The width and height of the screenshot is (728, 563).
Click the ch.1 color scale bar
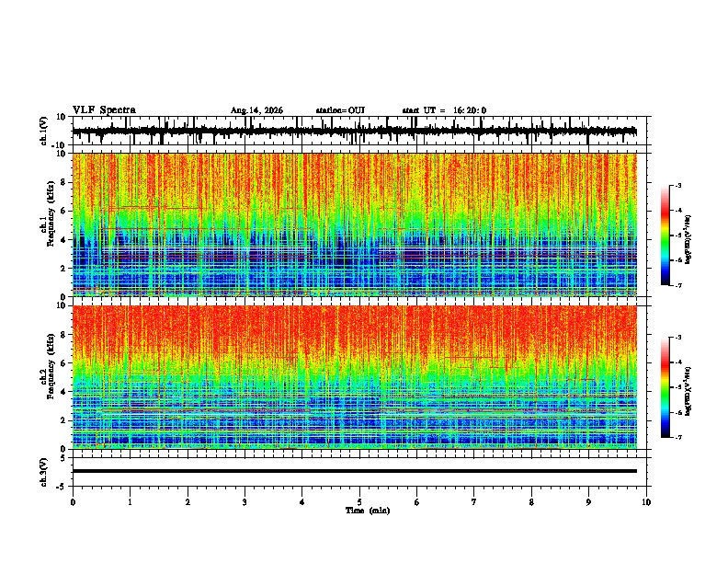[665, 236]
